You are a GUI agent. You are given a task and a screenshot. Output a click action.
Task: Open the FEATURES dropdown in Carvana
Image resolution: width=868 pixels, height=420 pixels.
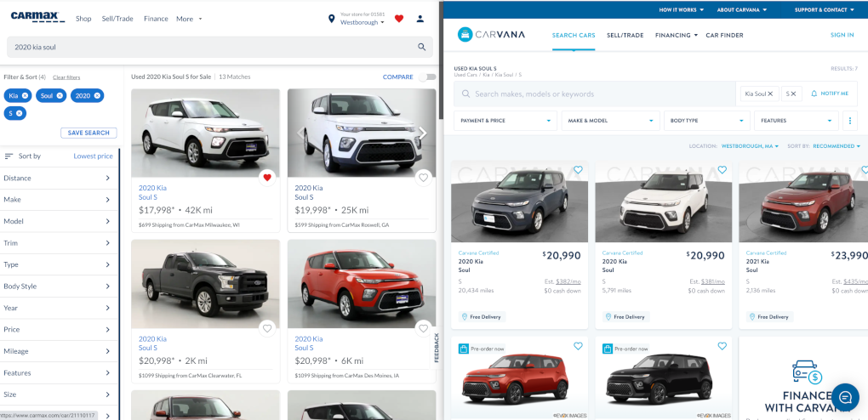click(x=796, y=121)
